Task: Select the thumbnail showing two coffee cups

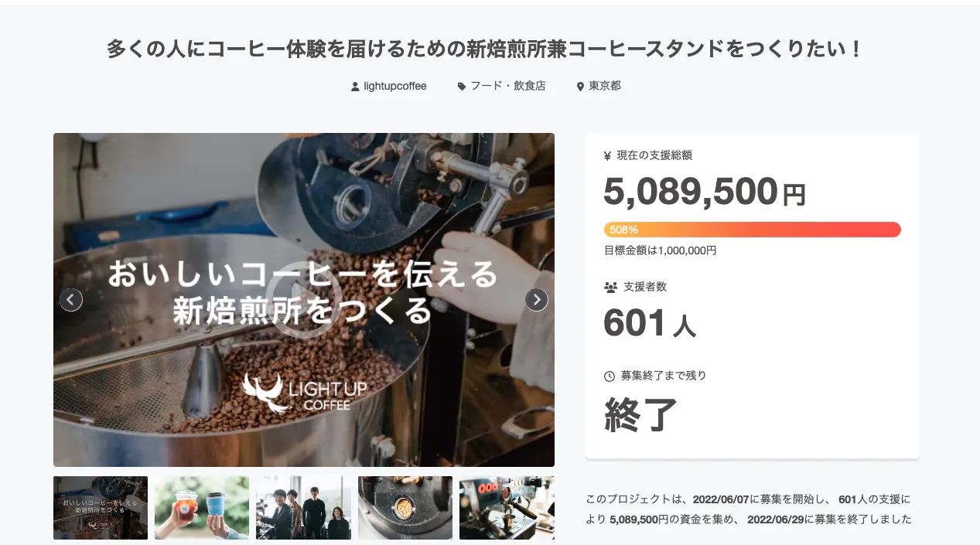Action: pyautogui.click(x=202, y=508)
